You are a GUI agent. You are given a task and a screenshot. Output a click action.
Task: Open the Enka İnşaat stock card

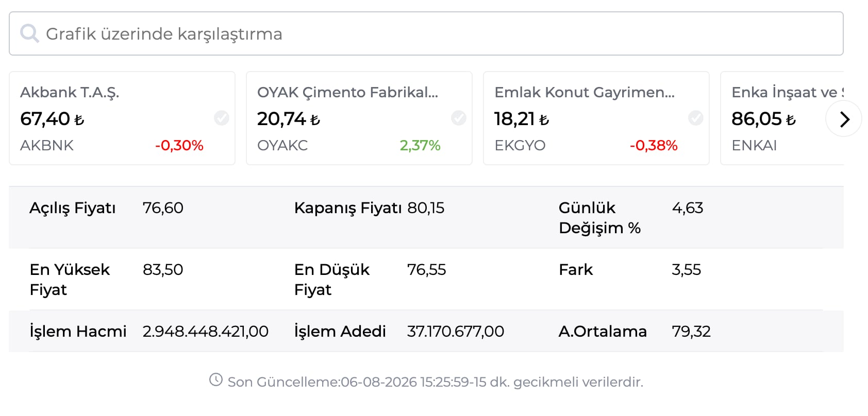click(782, 118)
